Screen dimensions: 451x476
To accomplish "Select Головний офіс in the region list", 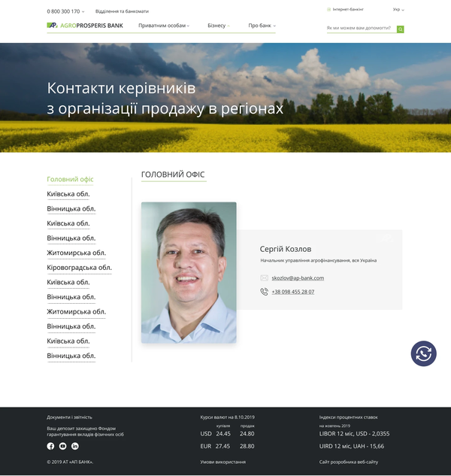I will tap(70, 180).
